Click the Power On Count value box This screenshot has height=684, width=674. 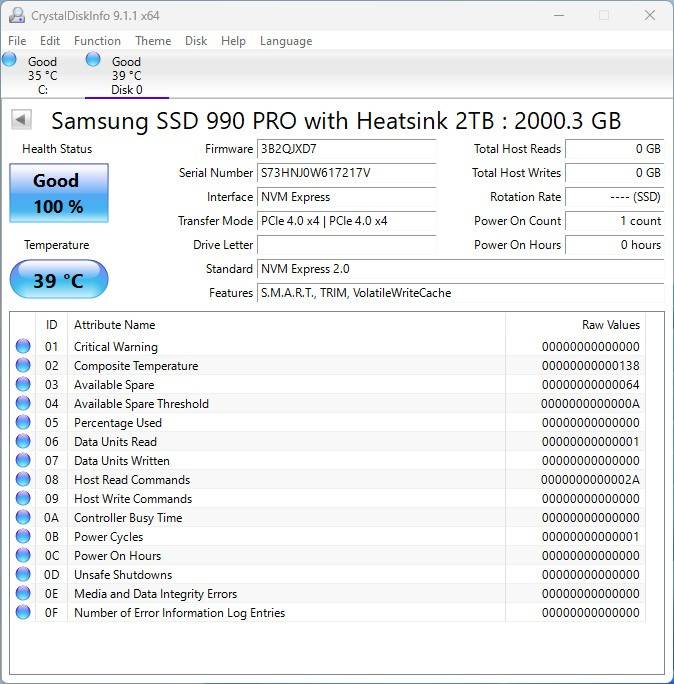click(x=615, y=221)
